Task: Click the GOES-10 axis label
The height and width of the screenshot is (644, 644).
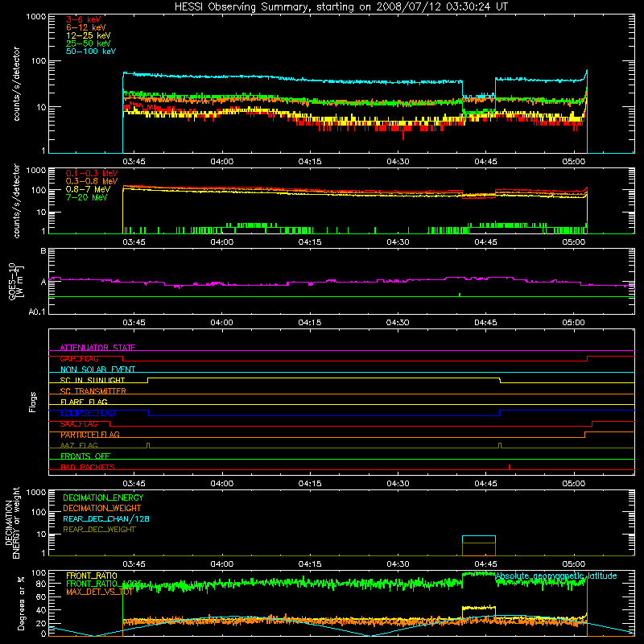Action: [x=15, y=281]
